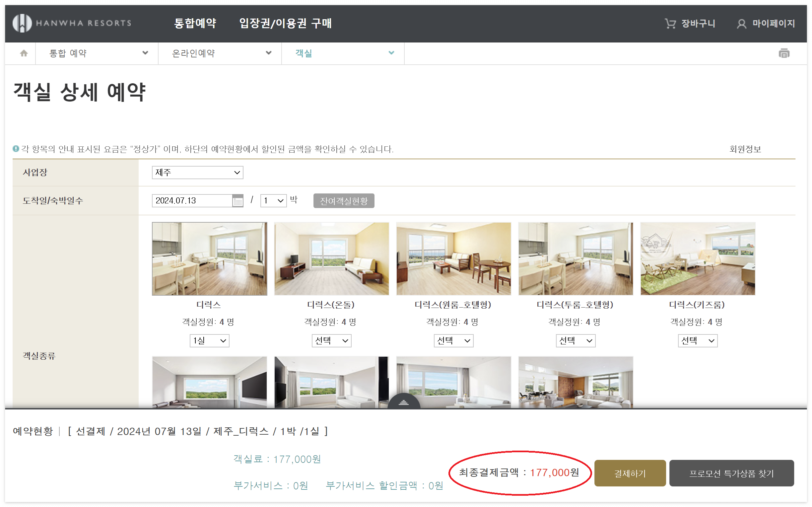Image resolution: width=812 pixels, height=507 pixels.
Task: Change the number of nights dropdown
Action: [x=273, y=200]
